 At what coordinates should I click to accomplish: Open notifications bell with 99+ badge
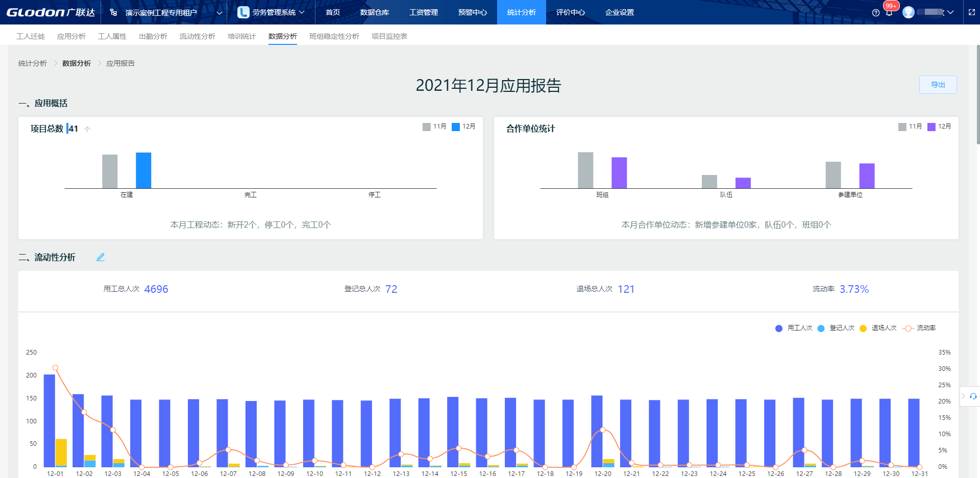pos(889,12)
